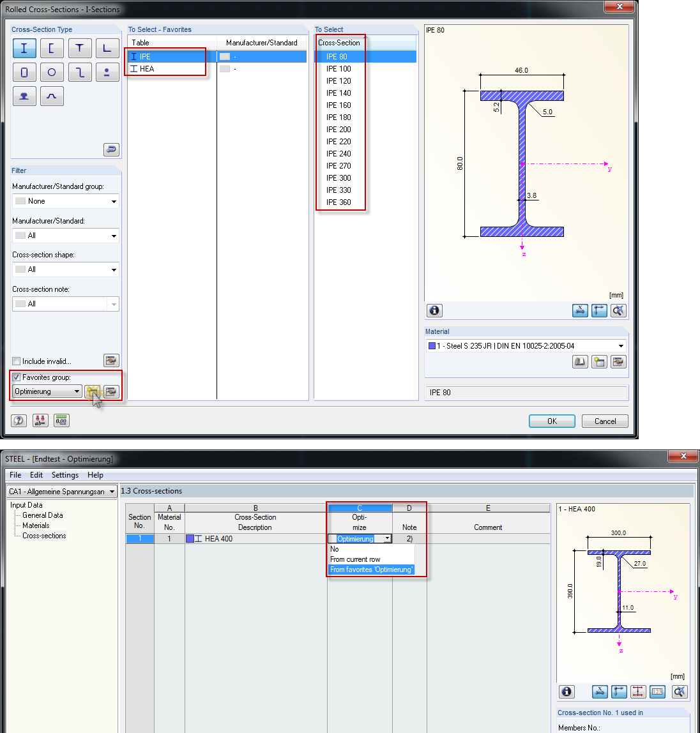Select the channel (U) section type icon
Viewport: 700px width, 733px height.
[x=52, y=48]
